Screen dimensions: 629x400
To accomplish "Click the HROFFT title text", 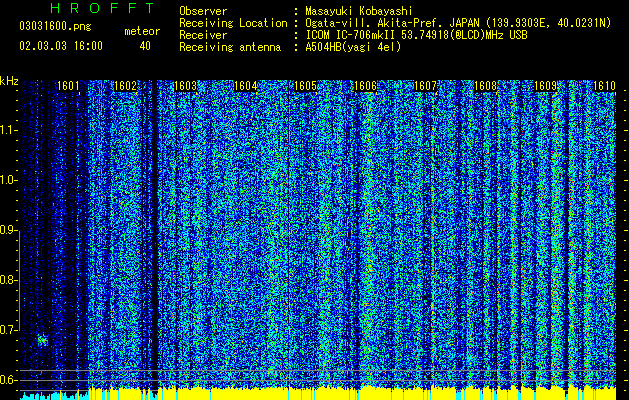I will pyautogui.click(x=103, y=8).
